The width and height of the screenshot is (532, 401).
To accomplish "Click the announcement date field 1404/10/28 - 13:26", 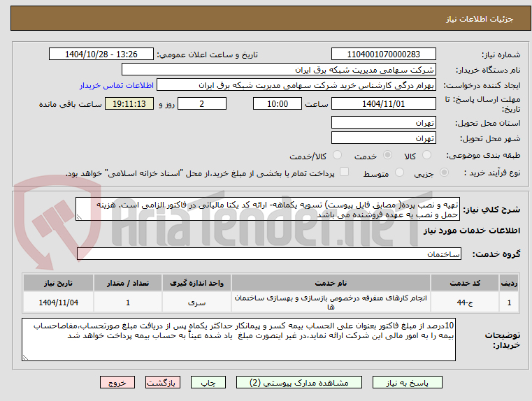I will 101,54.
